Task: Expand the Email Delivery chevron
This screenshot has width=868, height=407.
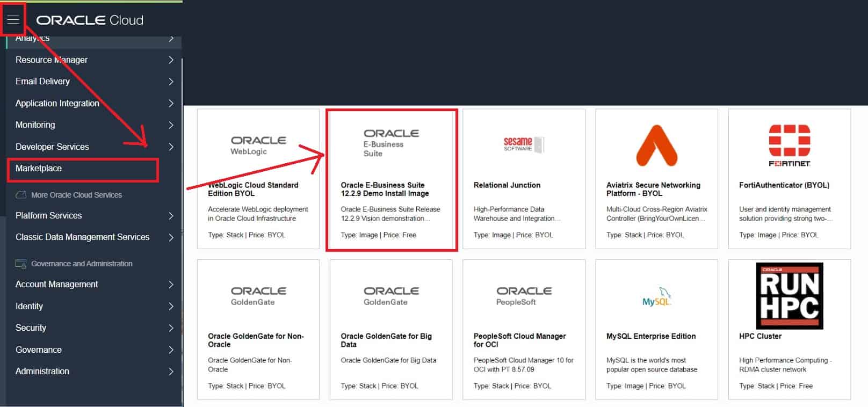Action: click(x=171, y=82)
